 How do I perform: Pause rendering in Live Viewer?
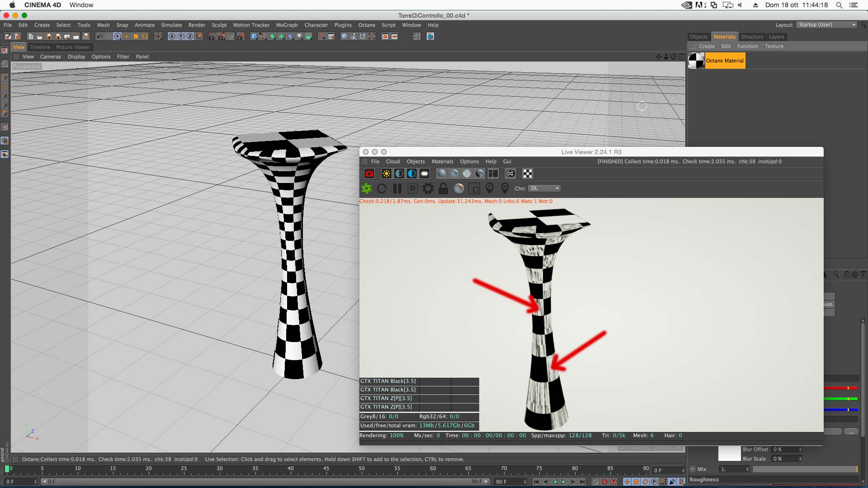tap(397, 188)
